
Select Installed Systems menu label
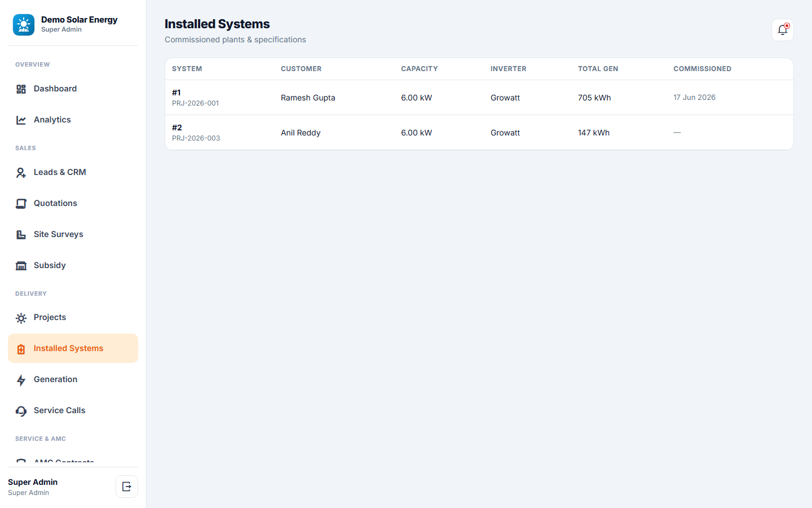click(x=68, y=348)
